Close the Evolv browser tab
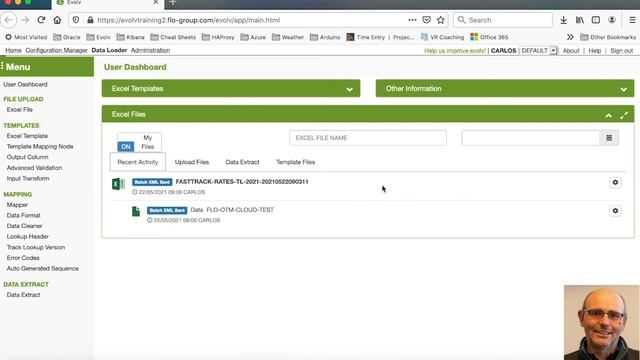 pos(156,3)
